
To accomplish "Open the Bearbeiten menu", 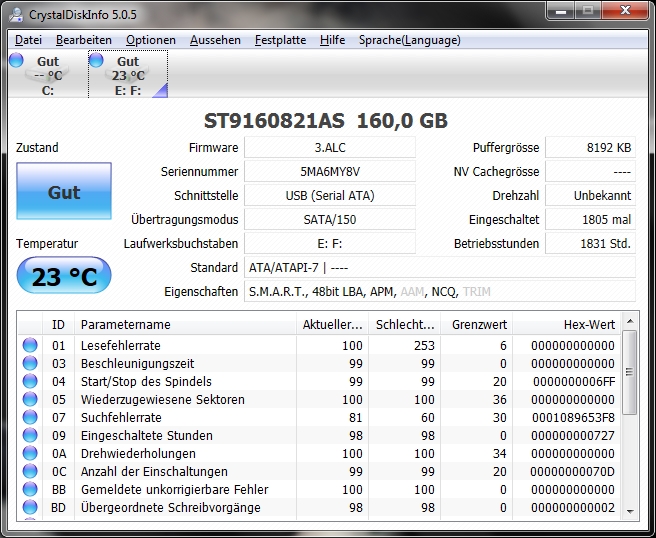I will 84,40.
